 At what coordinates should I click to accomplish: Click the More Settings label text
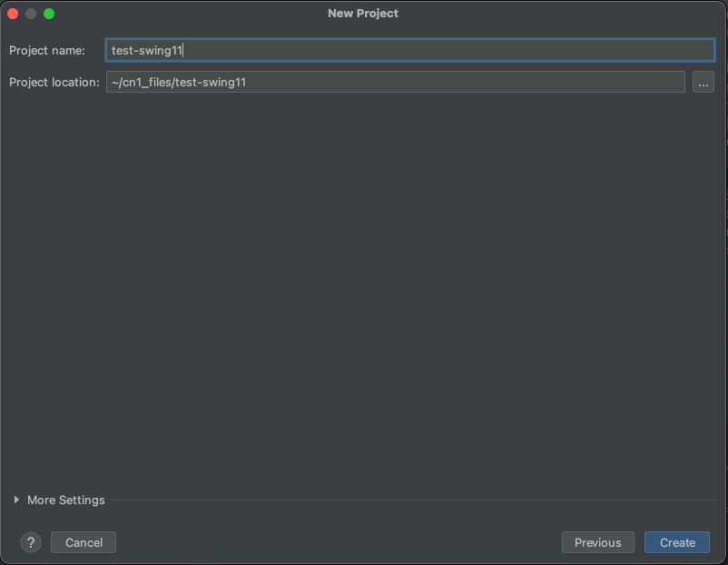66,500
